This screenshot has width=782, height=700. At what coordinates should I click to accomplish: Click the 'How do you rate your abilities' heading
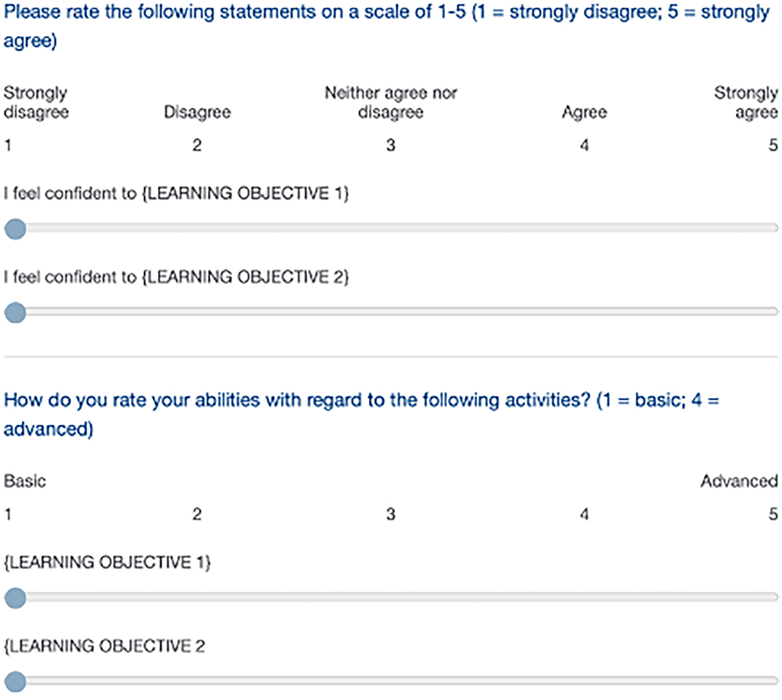click(x=362, y=414)
